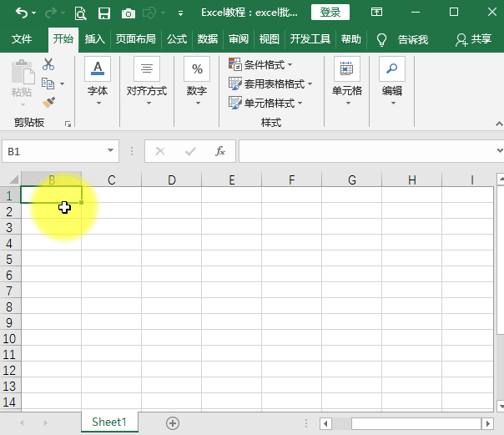This screenshot has height=435, width=504.
Task: Save the workbook with floppy icon
Action: 104,13
